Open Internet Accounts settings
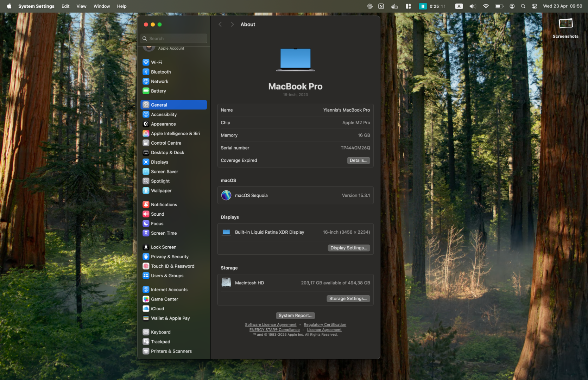The height and width of the screenshot is (380, 588). (x=173, y=290)
